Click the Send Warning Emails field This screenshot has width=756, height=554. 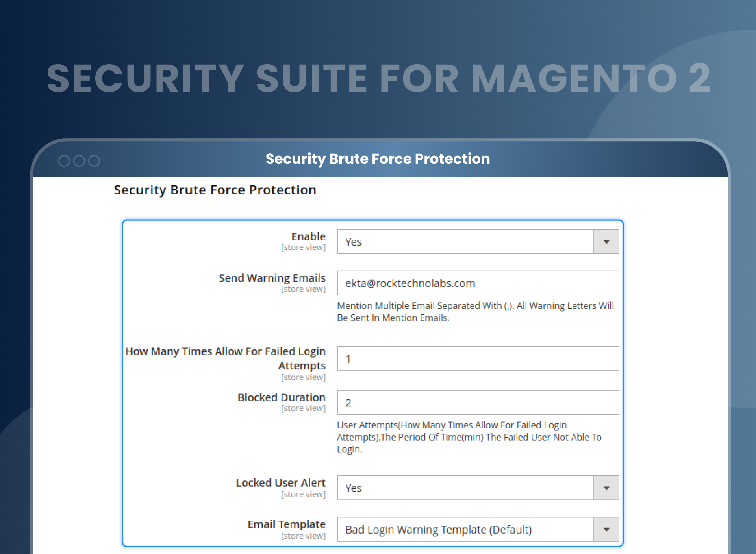click(478, 283)
